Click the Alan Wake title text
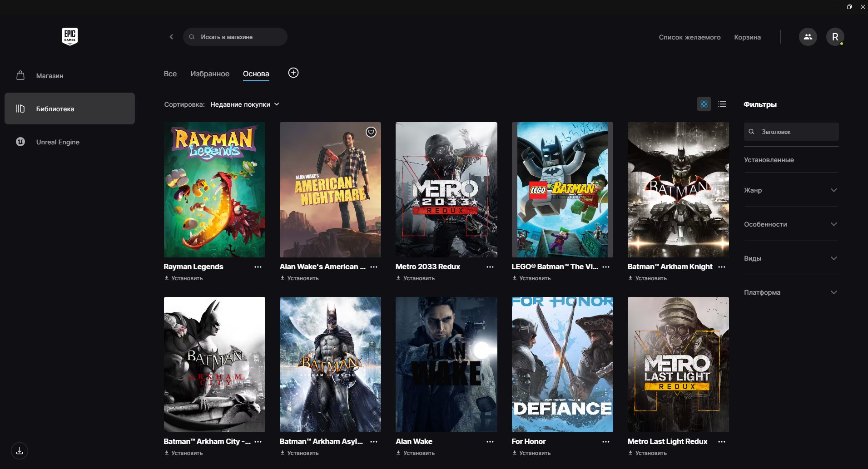Screen dimensions: 868x469 point(414,441)
